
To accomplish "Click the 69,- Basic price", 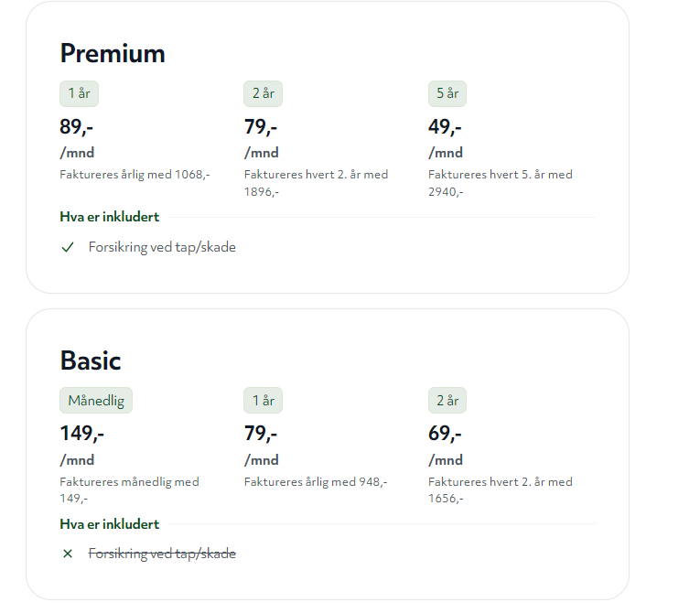I will point(445,434).
